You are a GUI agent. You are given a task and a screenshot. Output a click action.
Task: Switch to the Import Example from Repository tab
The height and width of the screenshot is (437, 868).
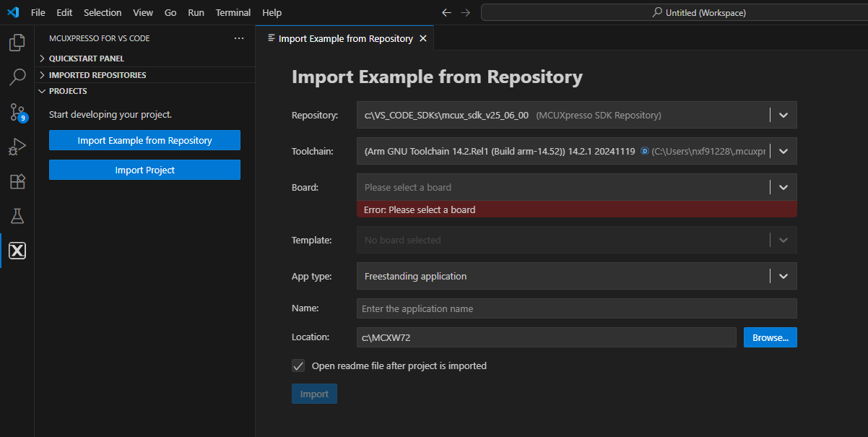click(339, 38)
